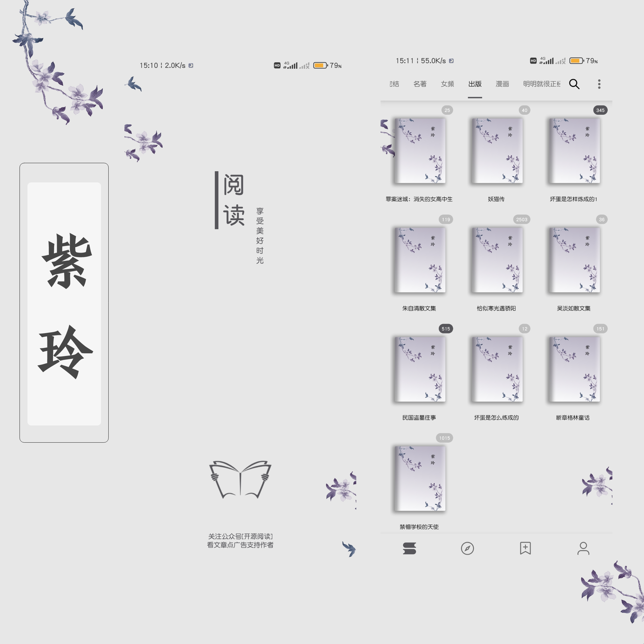Tap the bookmark-plus subscription icon

point(525,548)
